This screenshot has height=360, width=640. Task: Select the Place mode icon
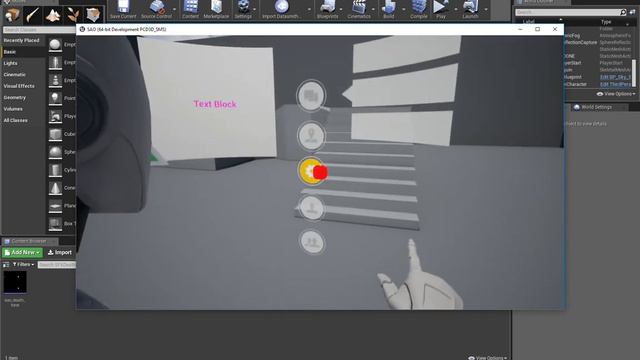pyautogui.click(x=13, y=15)
